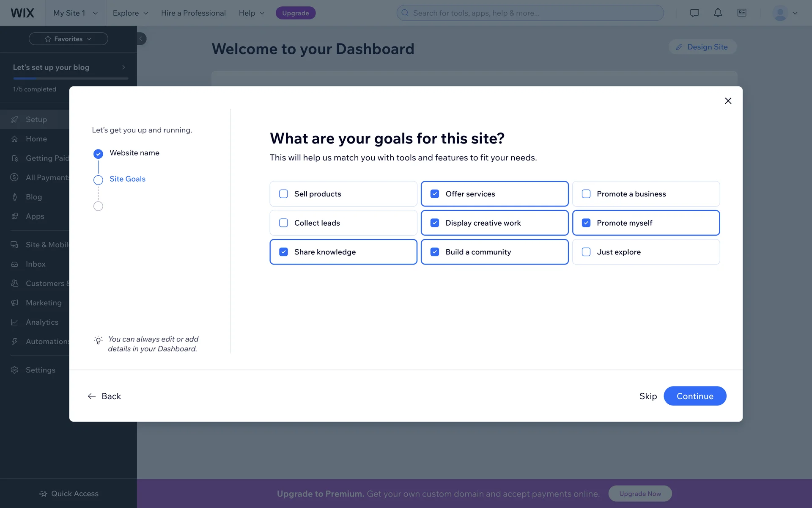
Task: Click Hire a Professional menu item
Action: coord(193,13)
